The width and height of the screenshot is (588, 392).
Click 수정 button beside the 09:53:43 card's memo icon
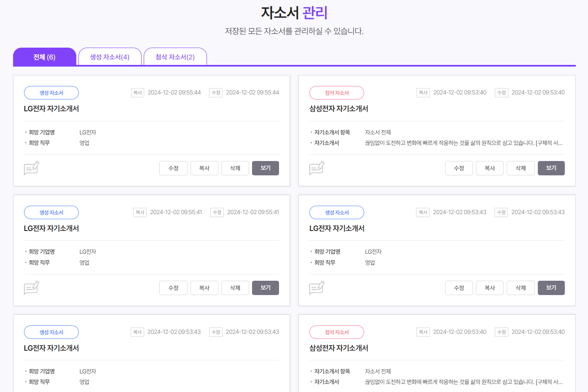[x=459, y=288]
